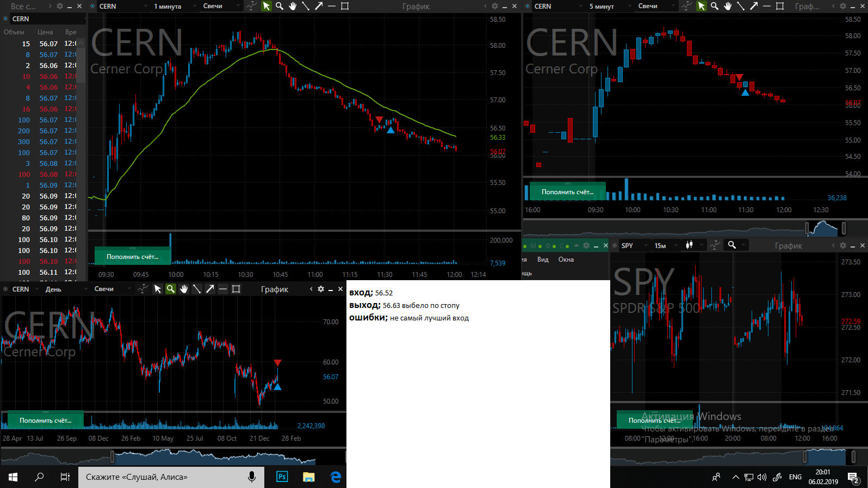Select the trend line tool in the 5-minute CERN chart
Screen dimensions: 868x488
click(x=741, y=6)
